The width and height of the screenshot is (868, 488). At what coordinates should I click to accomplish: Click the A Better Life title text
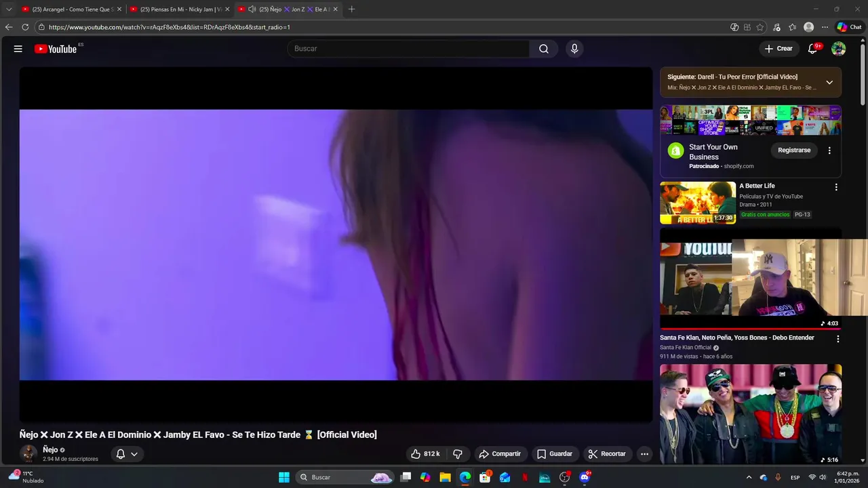click(757, 186)
